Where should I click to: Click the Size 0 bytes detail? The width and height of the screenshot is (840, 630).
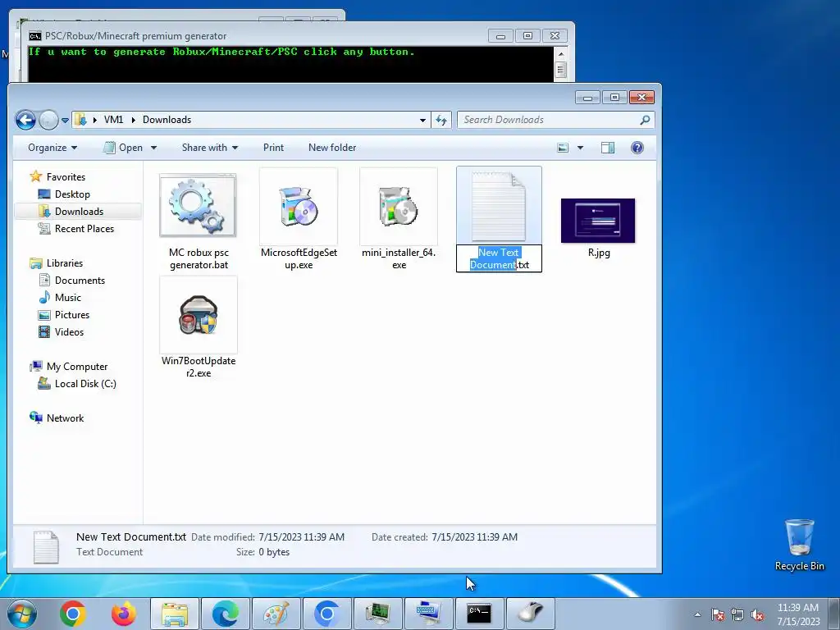point(274,552)
